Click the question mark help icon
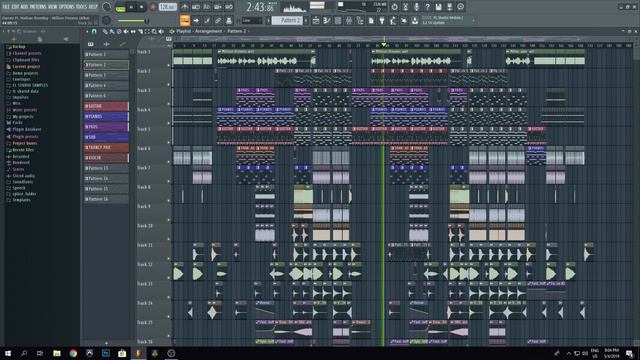The height and width of the screenshot is (360, 640). tap(427, 7)
